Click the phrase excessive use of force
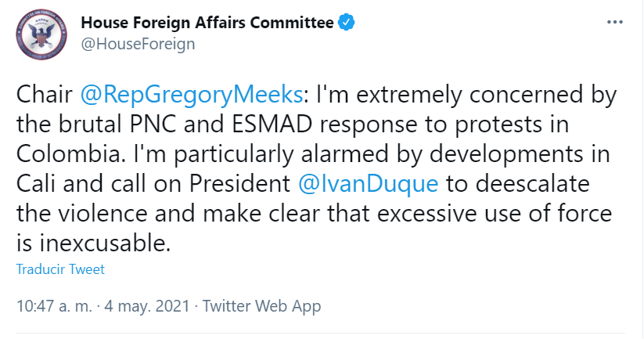 (495, 213)
